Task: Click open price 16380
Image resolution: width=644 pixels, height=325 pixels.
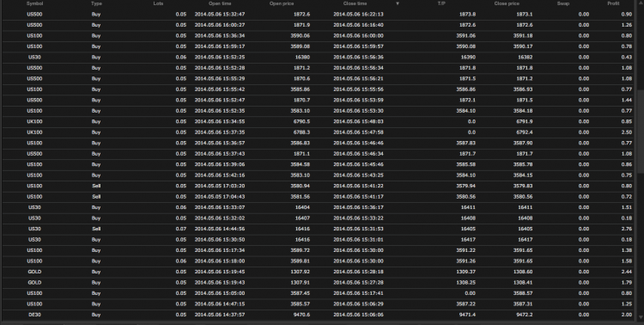Action: tap(303, 58)
